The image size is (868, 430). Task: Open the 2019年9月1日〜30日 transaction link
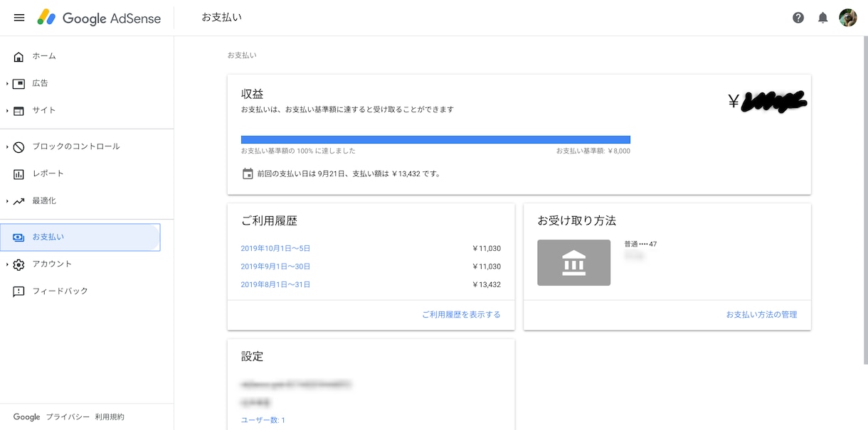pos(275,267)
